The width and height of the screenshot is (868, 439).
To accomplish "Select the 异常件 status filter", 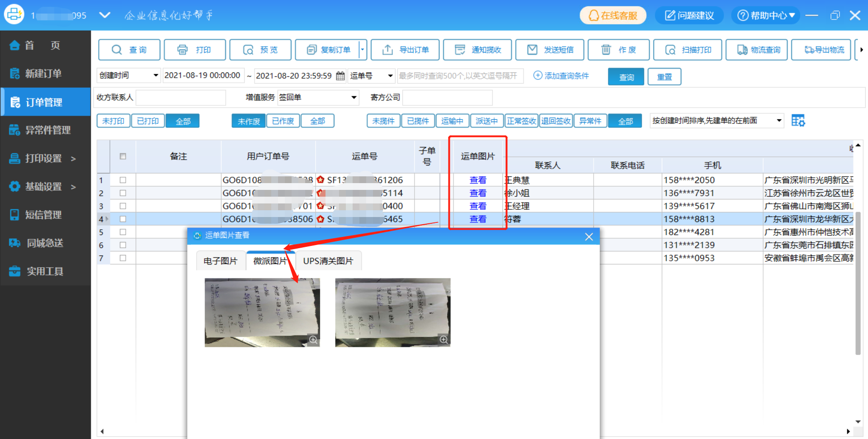I will coord(590,121).
